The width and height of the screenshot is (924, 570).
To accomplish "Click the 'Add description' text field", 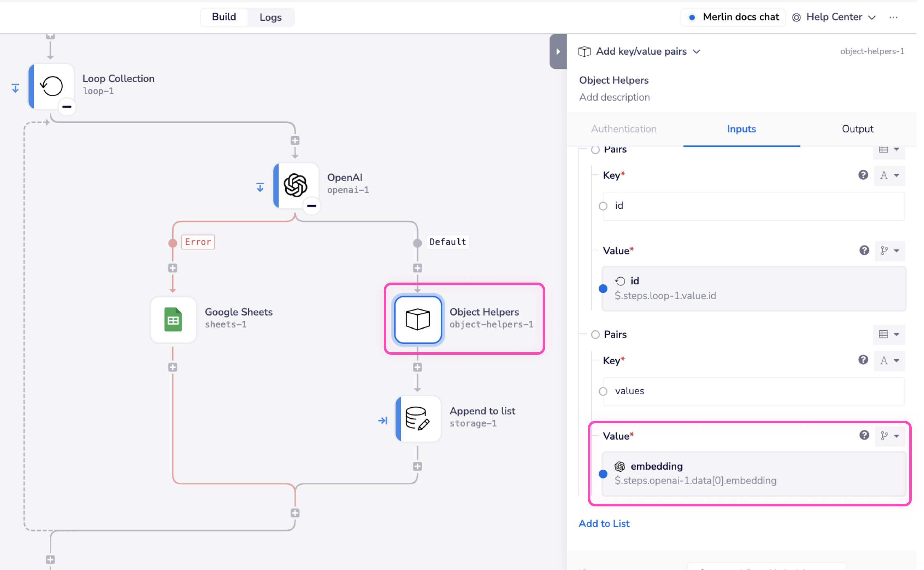I will pos(614,97).
